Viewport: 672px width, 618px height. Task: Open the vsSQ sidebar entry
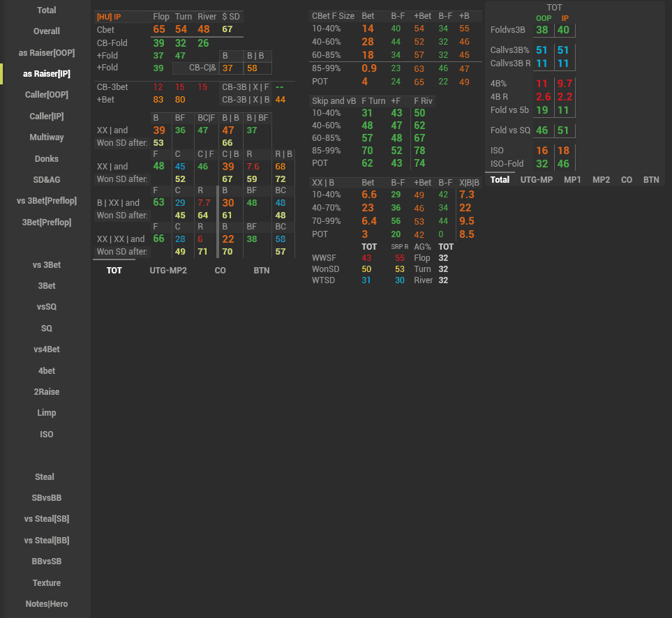point(46,307)
